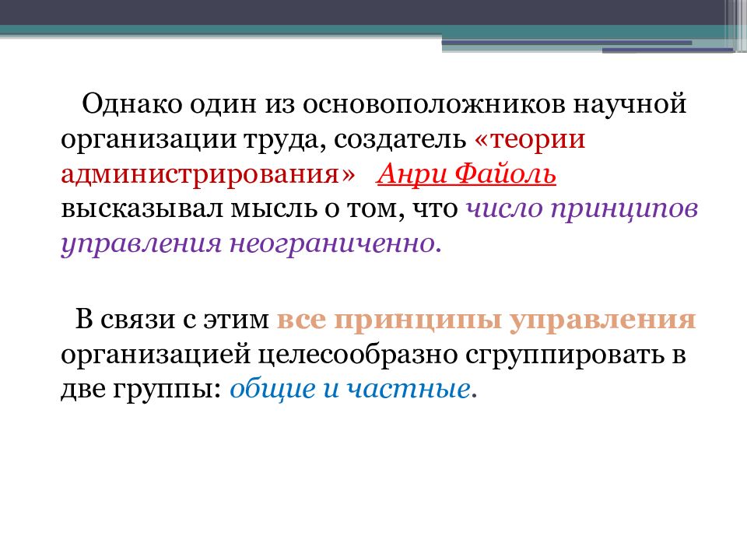
Task: Click the words «Однако один из основоположников»
Action: point(323,104)
